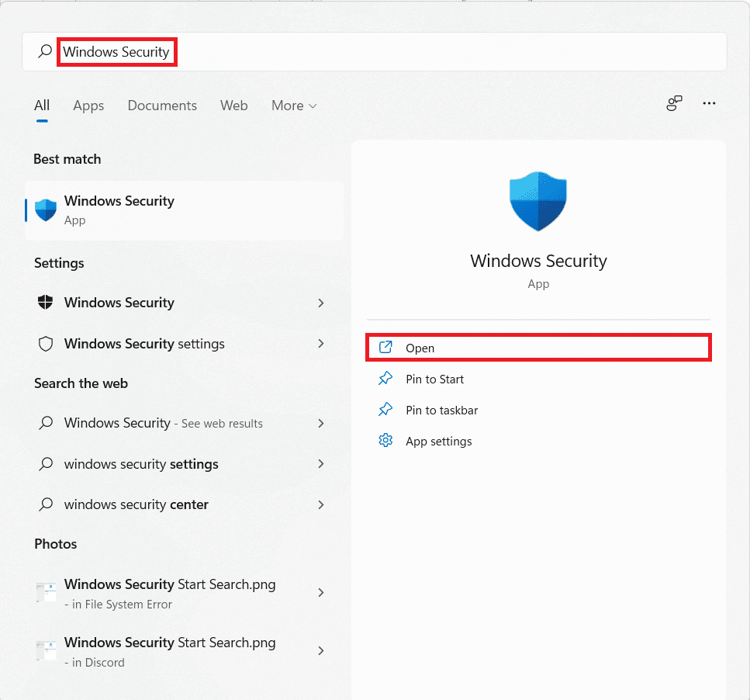Select the Pin to taskbar icon

coord(385,410)
